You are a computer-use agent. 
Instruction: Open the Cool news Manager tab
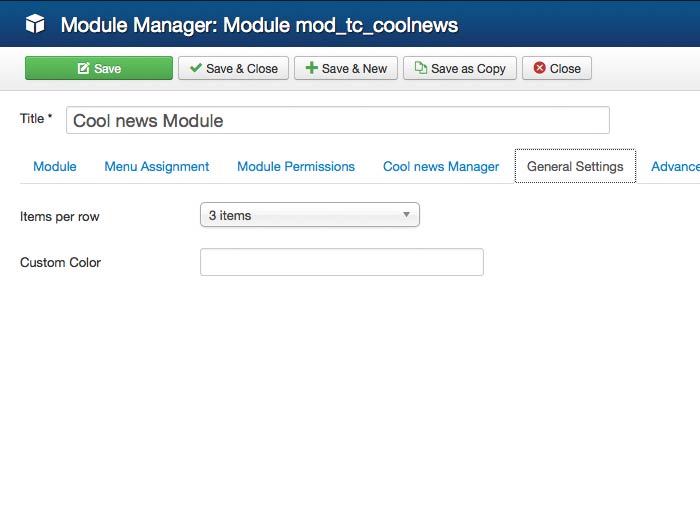[x=441, y=166]
